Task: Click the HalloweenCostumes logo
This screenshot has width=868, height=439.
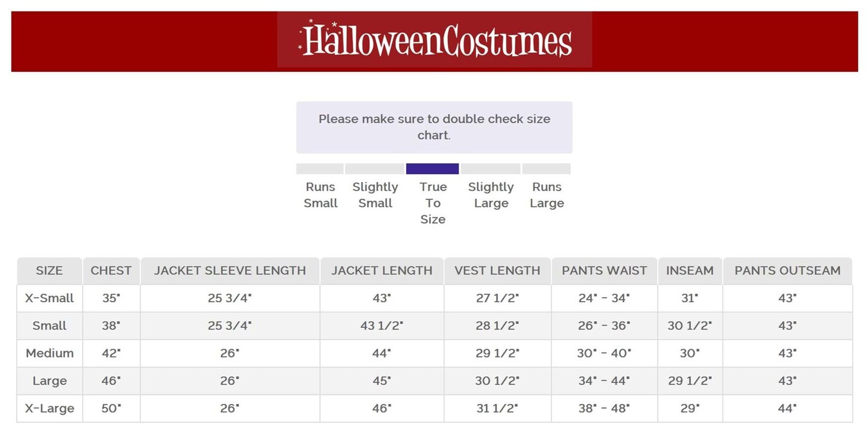Action: tap(435, 40)
